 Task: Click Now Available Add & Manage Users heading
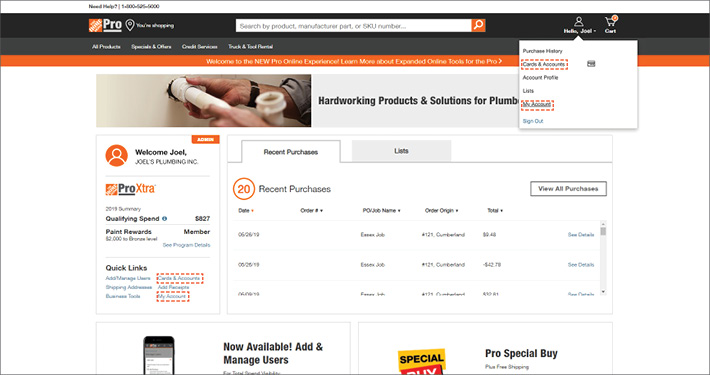click(273, 353)
